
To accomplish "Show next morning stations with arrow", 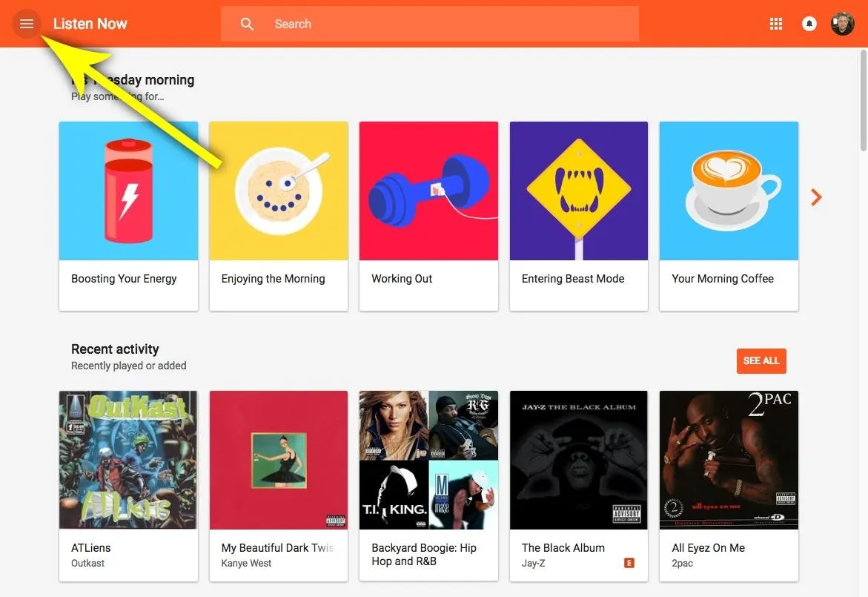I will tap(816, 197).
